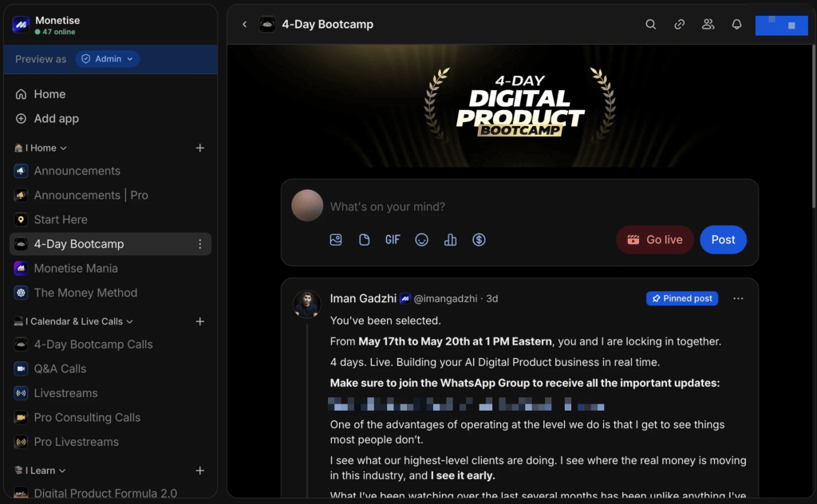Click the blue Post button

tap(723, 239)
